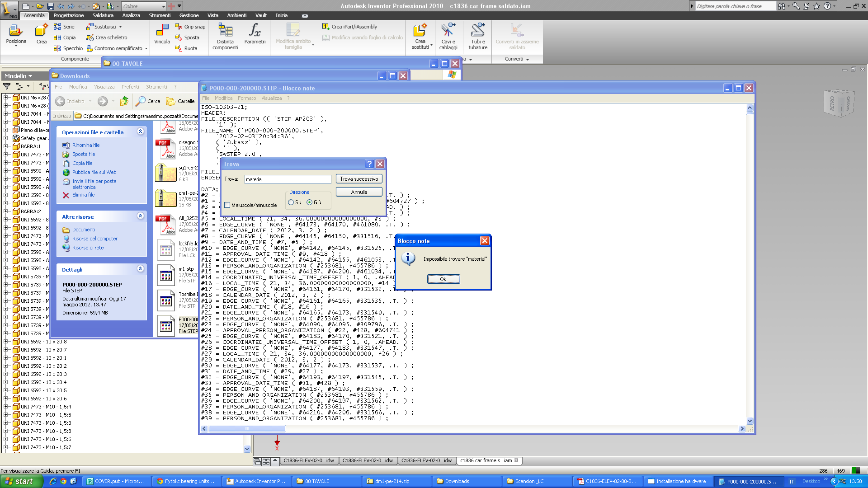Click Tubi e tubature icon
The width and height of the screenshot is (868, 488).
[x=478, y=32]
